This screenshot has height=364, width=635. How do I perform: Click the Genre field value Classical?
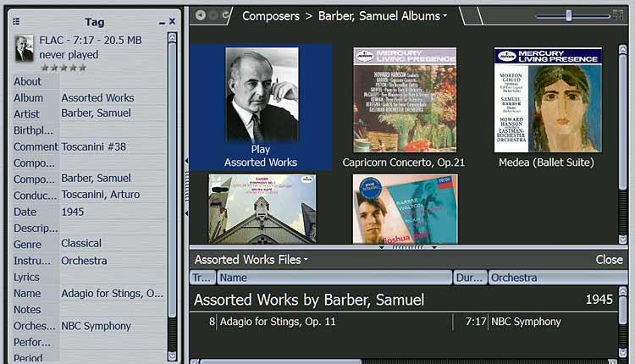pyautogui.click(x=81, y=243)
